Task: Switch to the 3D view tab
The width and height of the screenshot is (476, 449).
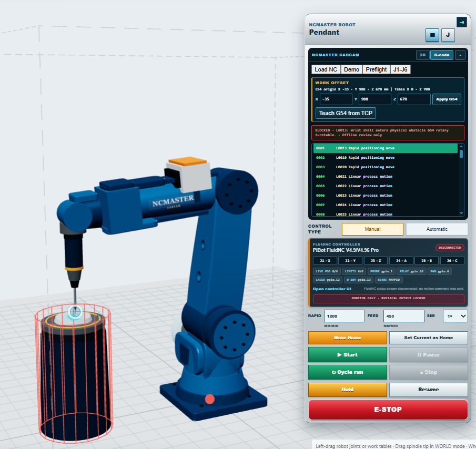Action: (422, 55)
